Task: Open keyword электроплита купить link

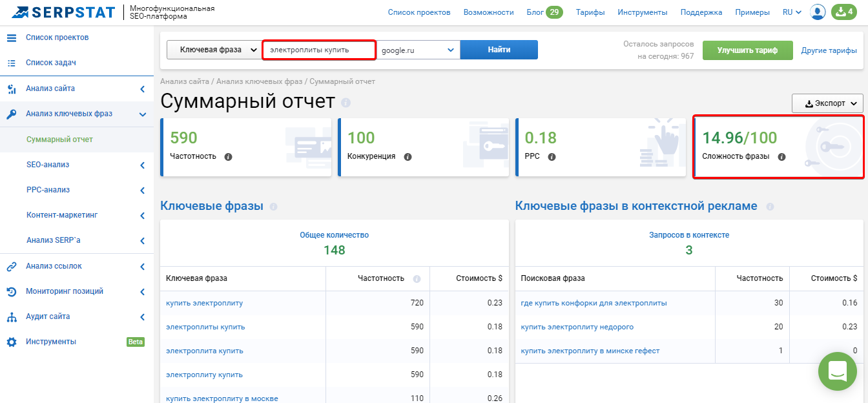Action: click(x=205, y=351)
